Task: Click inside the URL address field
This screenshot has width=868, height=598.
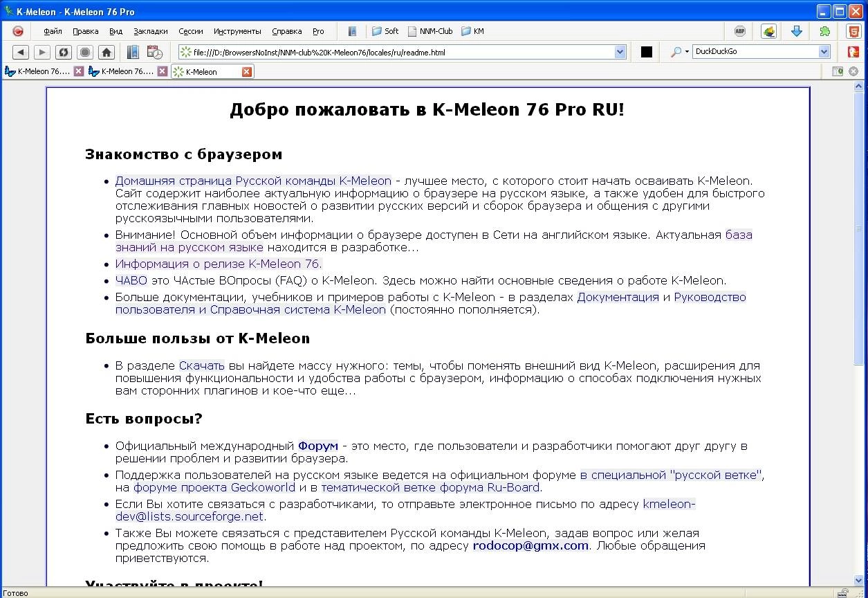Action: tap(403, 52)
